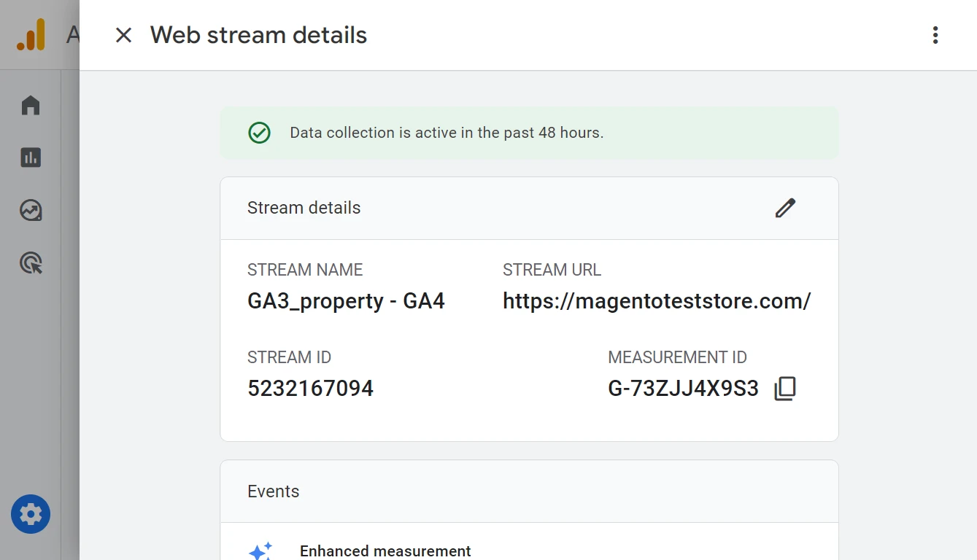Go to Home in the sidebar
This screenshot has height=560, width=977.
tap(31, 106)
